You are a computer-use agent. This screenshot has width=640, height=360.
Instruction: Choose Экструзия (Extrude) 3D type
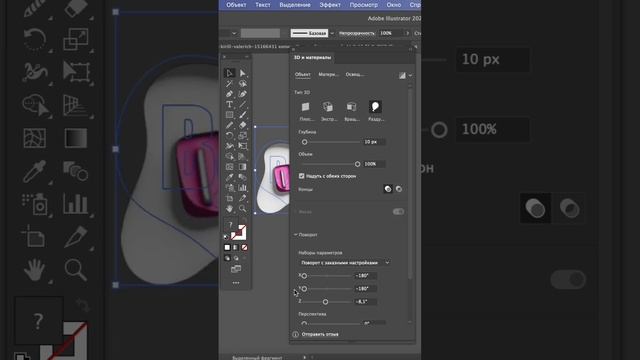328,107
